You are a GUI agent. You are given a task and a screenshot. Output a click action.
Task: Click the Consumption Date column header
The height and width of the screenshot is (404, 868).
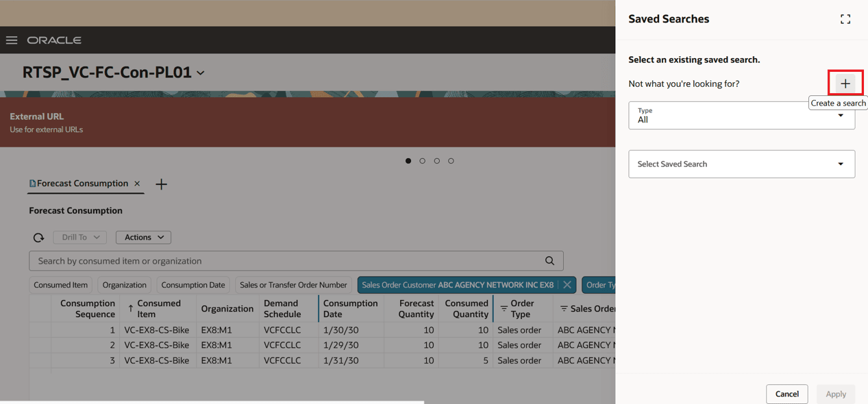pos(350,309)
